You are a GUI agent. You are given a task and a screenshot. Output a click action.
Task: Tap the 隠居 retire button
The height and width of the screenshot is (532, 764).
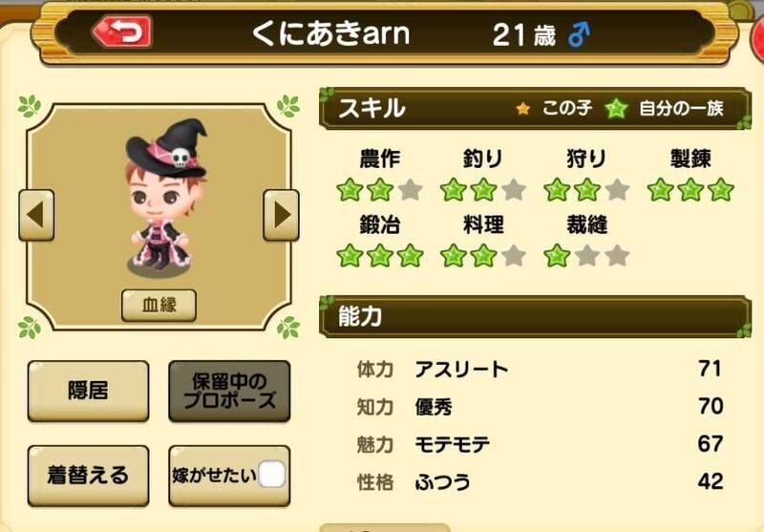[x=88, y=391]
